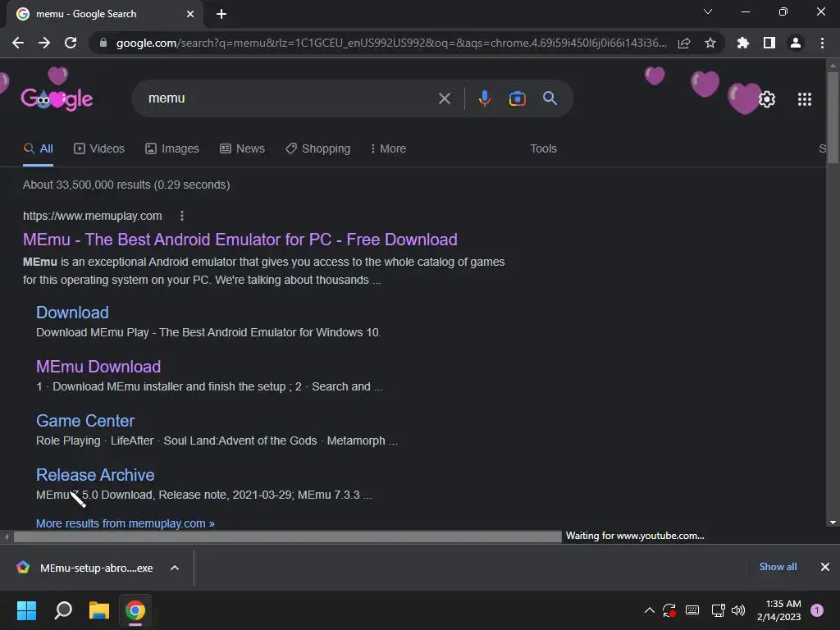Bookmark this page with the star icon
The width and height of the screenshot is (840, 630).
pyautogui.click(x=710, y=43)
